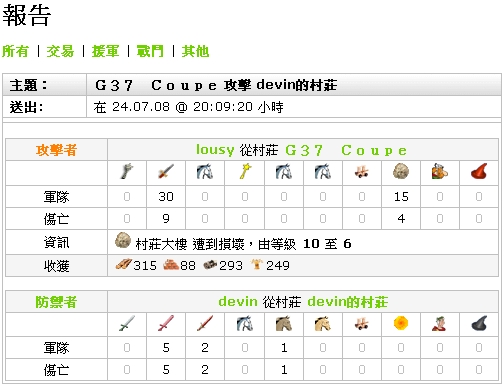Image resolution: width=504 pixels, height=385 pixels.
Task: Open the 戰鬥 reports tab
Action: point(150,51)
